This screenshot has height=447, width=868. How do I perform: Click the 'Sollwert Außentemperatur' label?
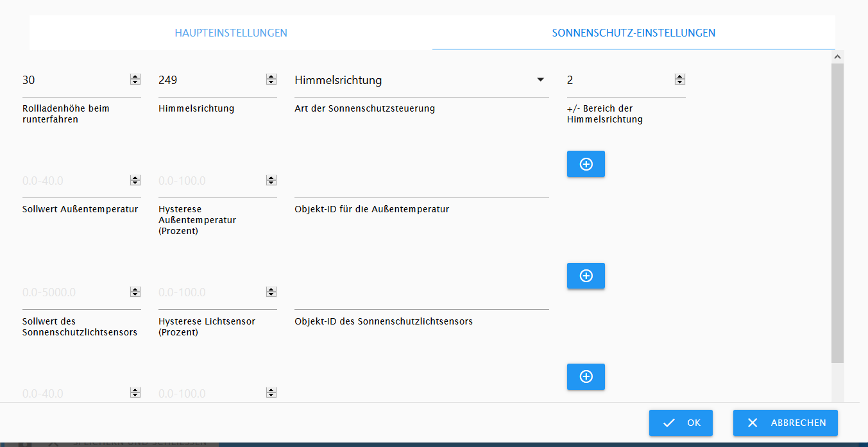pyautogui.click(x=80, y=209)
